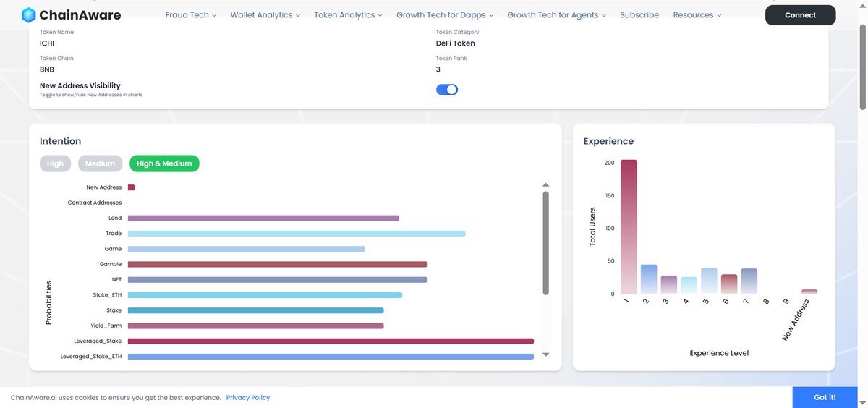Screen dimensions: 868x408
Task: Click experience level 4 bar
Action: (x=689, y=286)
